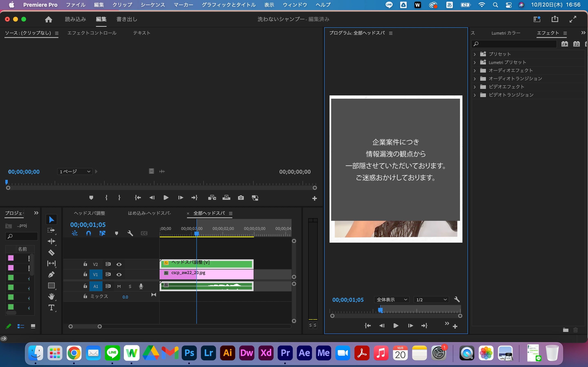Select the Razor tool
Image resolution: width=588 pixels, height=367 pixels.
click(51, 252)
